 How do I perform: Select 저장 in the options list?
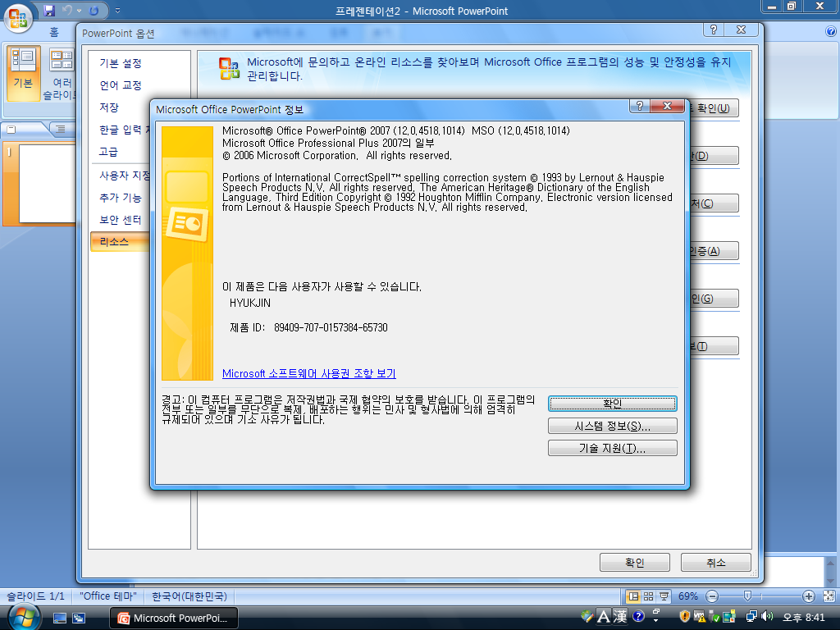pyautogui.click(x=109, y=107)
